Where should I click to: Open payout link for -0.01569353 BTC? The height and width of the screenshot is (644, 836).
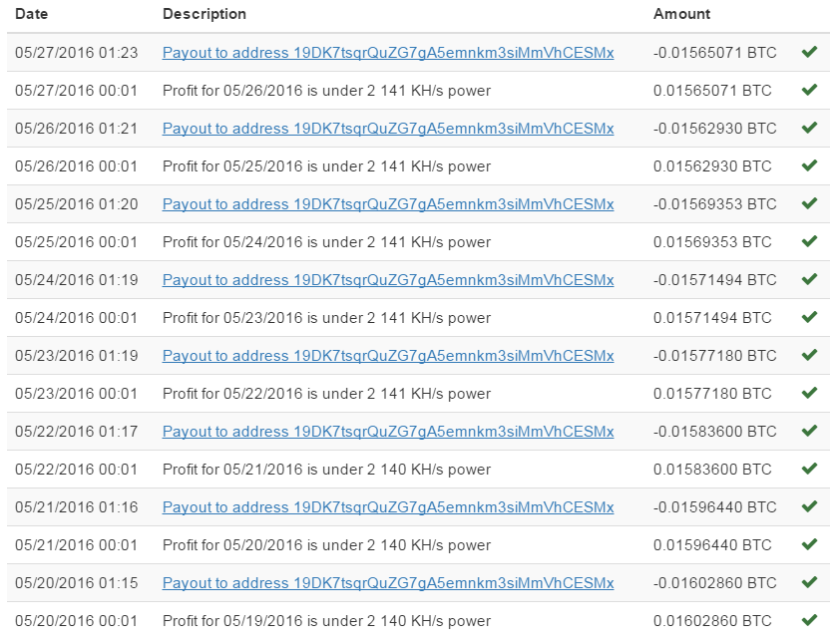[388, 204]
